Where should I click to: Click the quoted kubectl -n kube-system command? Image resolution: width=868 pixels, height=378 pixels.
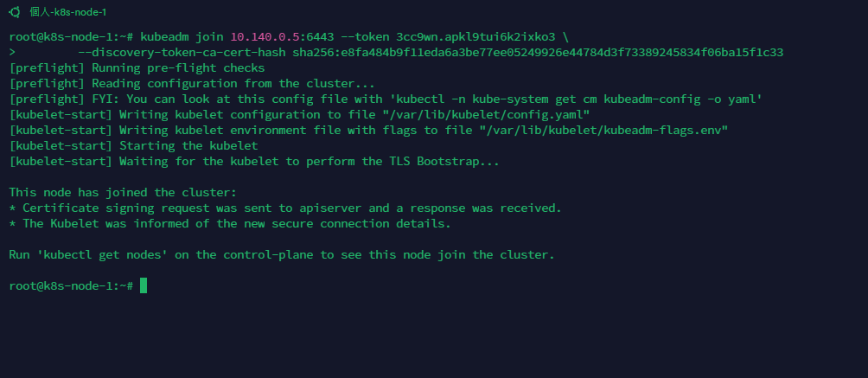coord(576,99)
